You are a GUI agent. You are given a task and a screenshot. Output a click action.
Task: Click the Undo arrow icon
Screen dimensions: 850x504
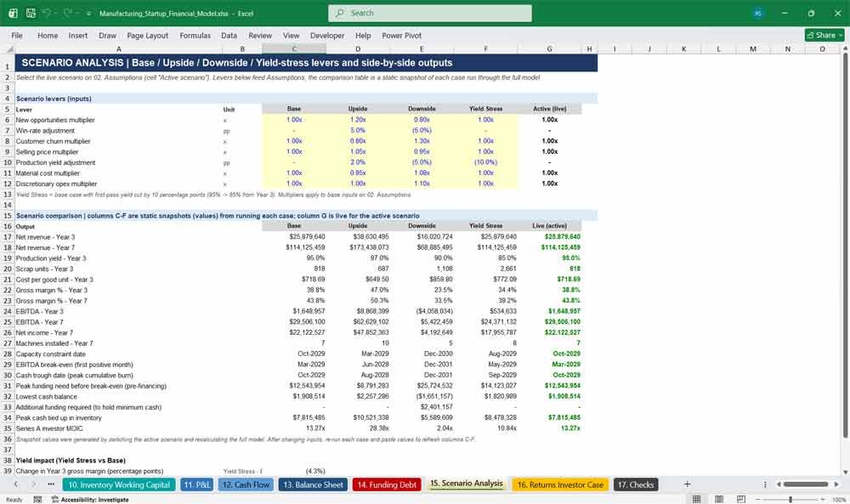pos(47,13)
